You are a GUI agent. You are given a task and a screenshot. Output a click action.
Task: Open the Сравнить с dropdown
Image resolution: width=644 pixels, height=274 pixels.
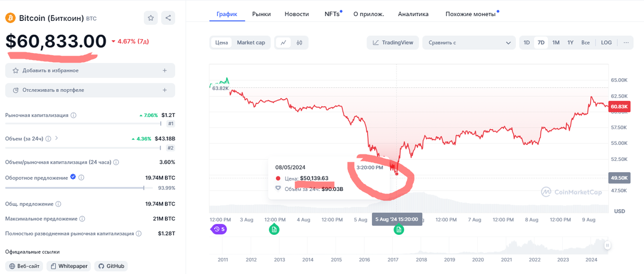[x=469, y=42]
